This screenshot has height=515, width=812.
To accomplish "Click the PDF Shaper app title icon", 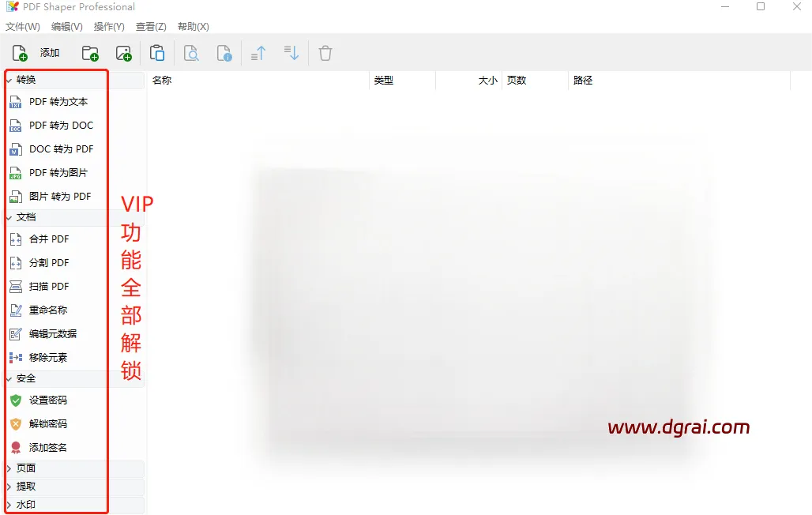I will coord(13,7).
